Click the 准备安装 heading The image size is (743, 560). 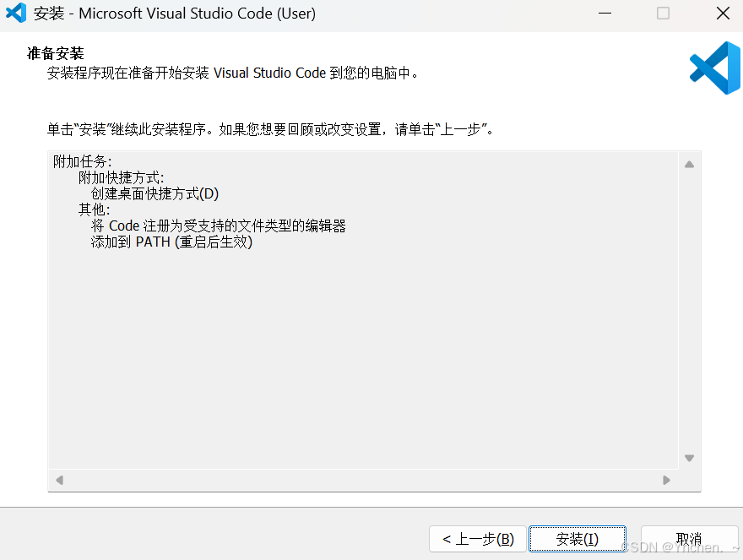point(56,53)
